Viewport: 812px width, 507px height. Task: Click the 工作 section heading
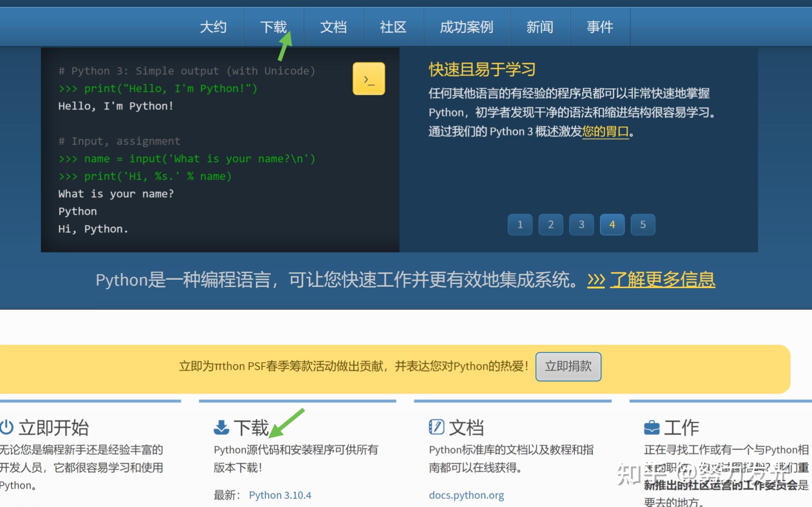tap(681, 427)
